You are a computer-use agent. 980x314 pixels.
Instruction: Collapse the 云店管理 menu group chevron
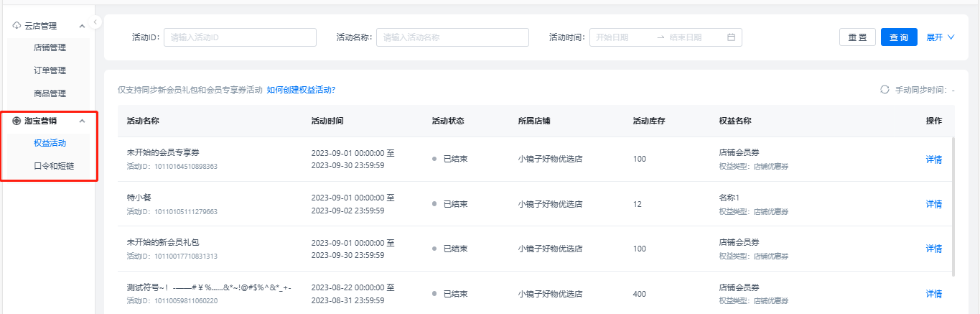coord(82,26)
